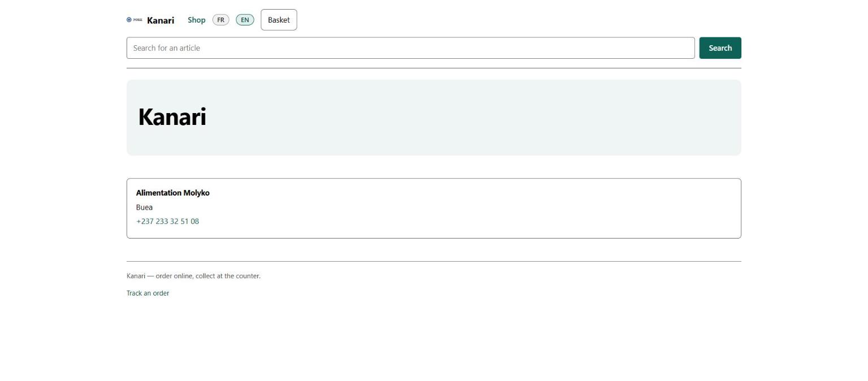868x381 pixels.
Task: Click the footer text about ordering online
Action: point(193,276)
